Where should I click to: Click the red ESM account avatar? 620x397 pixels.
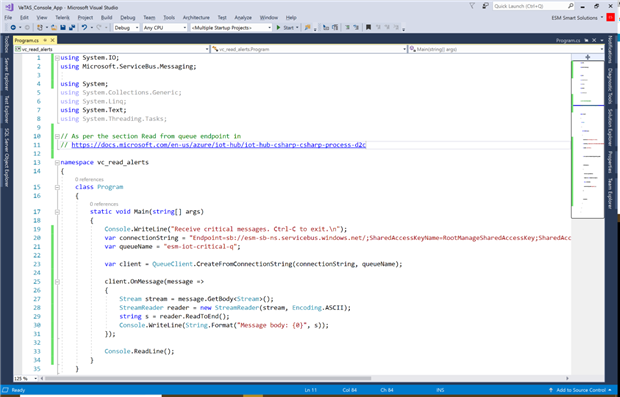[610, 17]
